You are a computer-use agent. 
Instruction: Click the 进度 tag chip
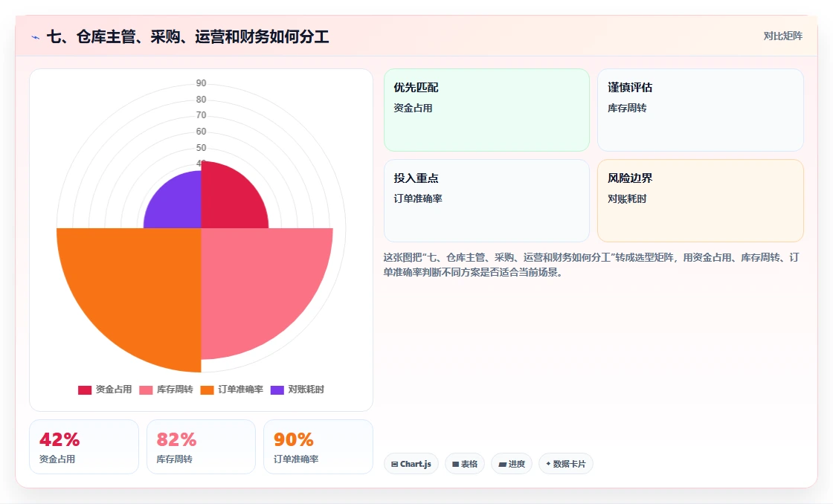pos(512,464)
